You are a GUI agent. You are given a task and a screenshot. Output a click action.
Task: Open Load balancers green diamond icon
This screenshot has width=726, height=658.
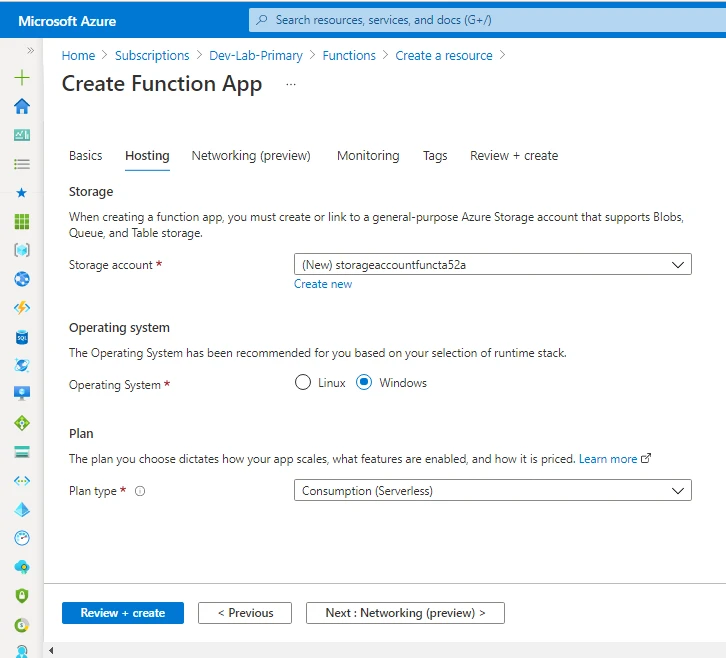(x=22, y=423)
